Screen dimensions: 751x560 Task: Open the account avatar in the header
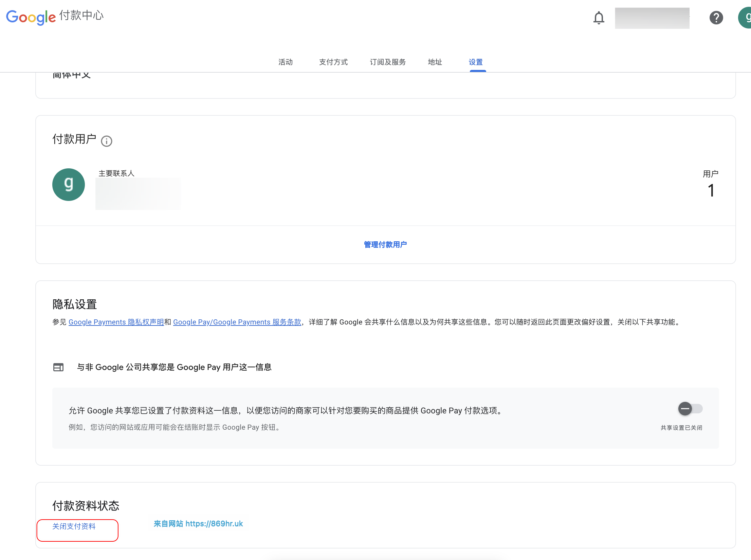(x=745, y=18)
